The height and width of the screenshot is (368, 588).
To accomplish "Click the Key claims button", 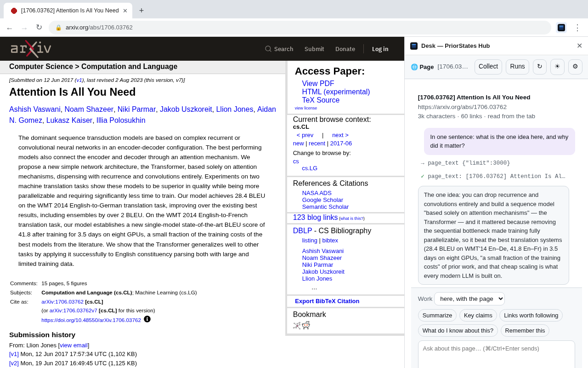I will tap(478, 316).
